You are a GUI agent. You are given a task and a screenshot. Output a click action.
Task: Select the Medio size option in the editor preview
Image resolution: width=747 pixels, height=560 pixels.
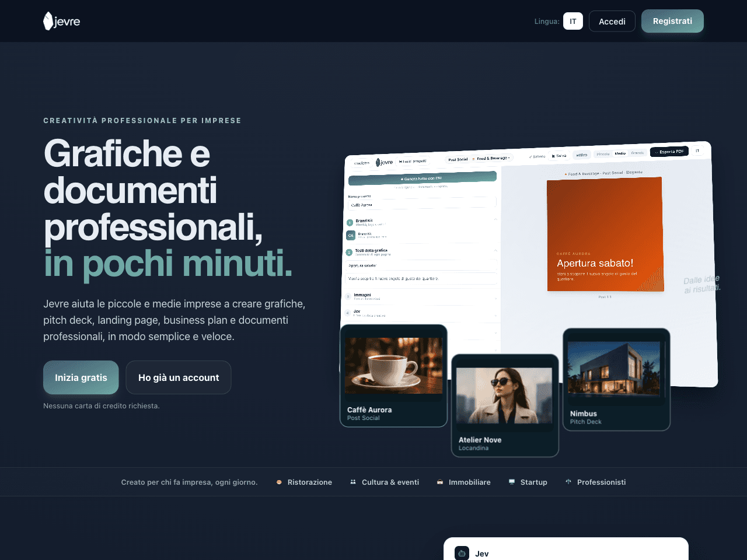(x=620, y=153)
